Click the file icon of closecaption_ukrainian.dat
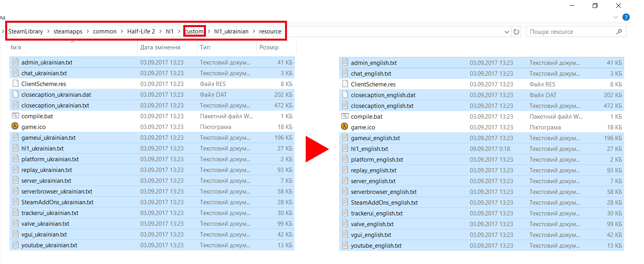The image size is (644, 264). click(x=16, y=94)
